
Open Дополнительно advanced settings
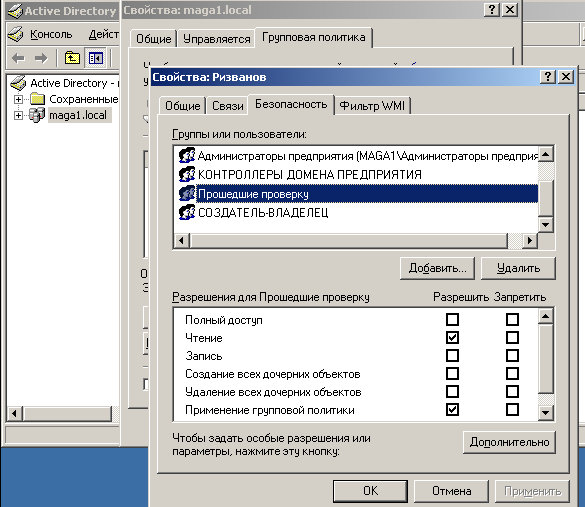[509, 442]
